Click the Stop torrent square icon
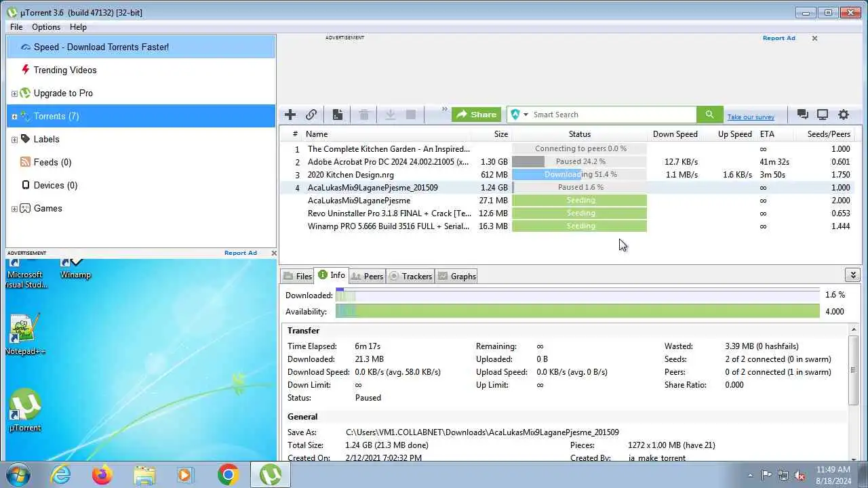Image resolution: width=868 pixels, height=488 pixels. tap(410, 115)
